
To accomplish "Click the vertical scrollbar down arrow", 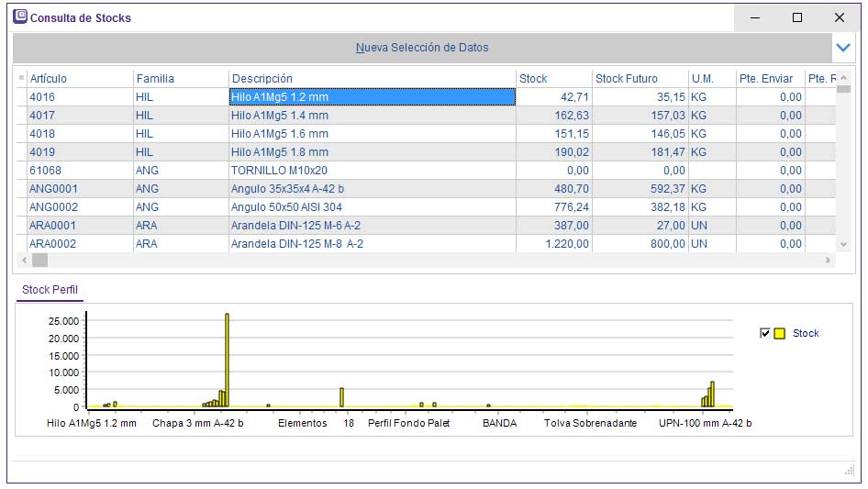I will click(843, 244).
